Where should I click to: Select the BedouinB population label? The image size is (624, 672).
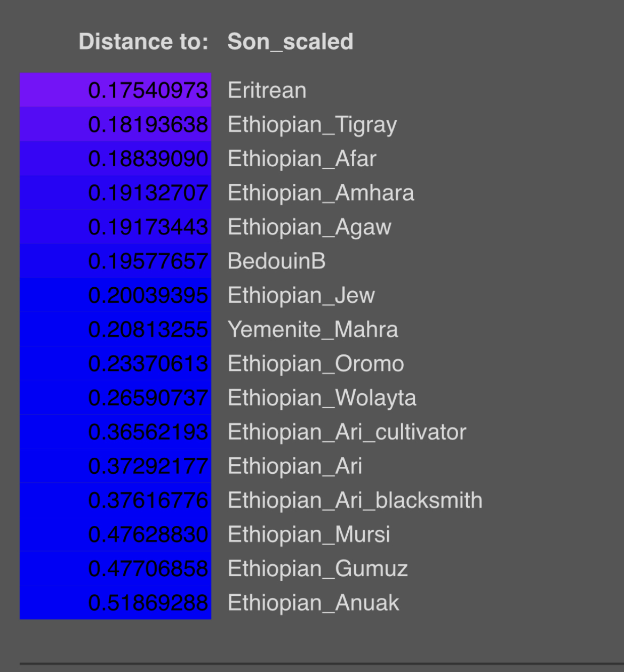(276, 261)
